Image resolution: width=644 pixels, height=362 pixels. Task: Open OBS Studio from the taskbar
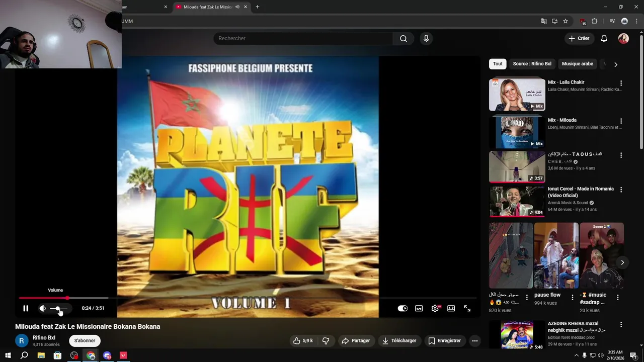tap(74, 355)
